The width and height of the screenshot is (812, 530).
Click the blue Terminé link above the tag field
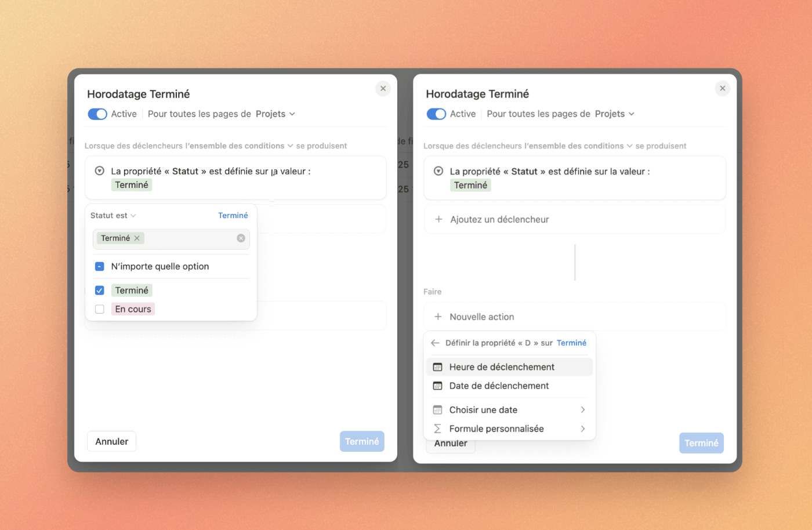pos(233,215)
